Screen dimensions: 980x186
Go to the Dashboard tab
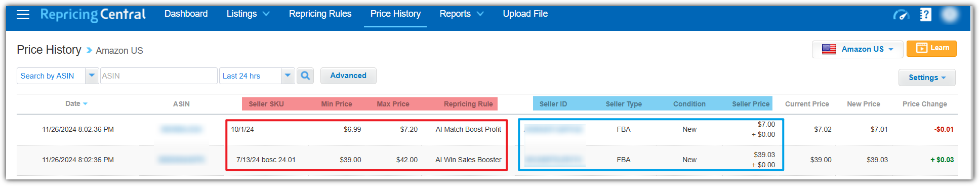186,14
